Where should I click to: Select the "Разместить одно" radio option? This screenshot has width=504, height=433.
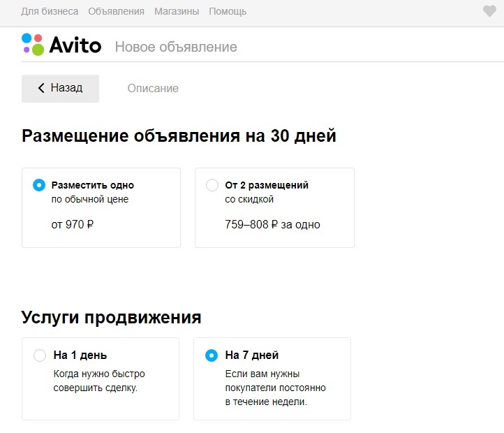[x=39, y=185]
